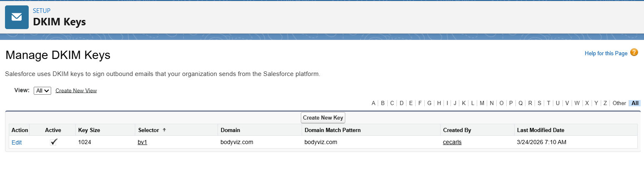Filter list by letter F

(420, 103)
